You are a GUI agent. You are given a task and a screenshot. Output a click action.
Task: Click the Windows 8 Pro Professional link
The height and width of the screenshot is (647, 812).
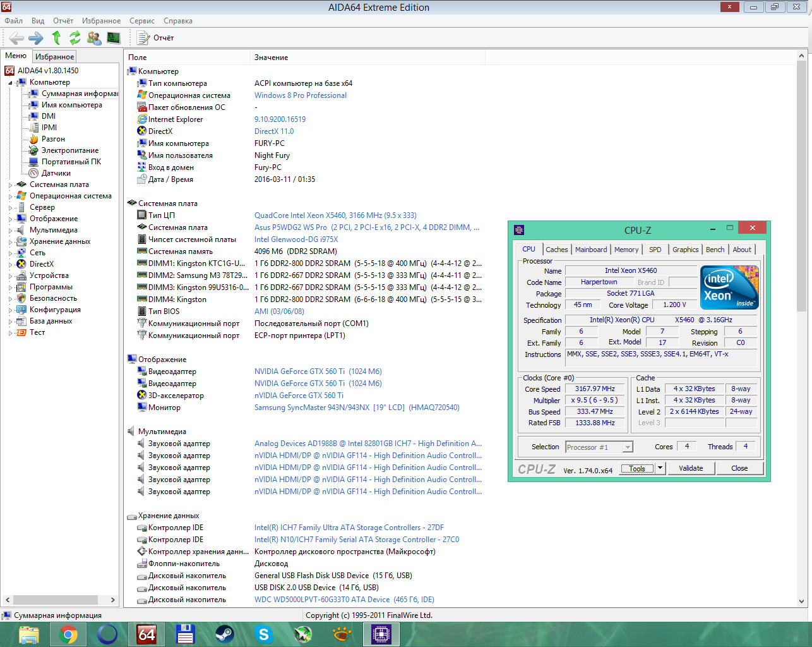pyautogui.click(x=300, y=95)
